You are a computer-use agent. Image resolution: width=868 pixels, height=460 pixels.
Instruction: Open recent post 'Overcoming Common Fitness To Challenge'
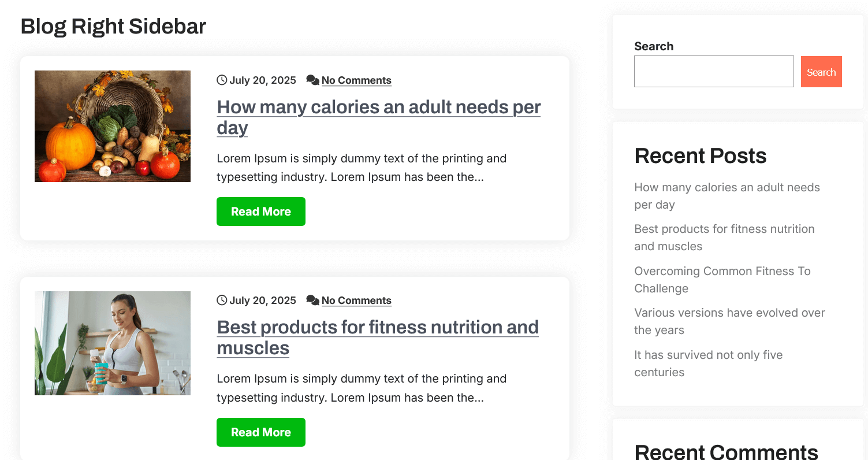(x=722, y=272)
